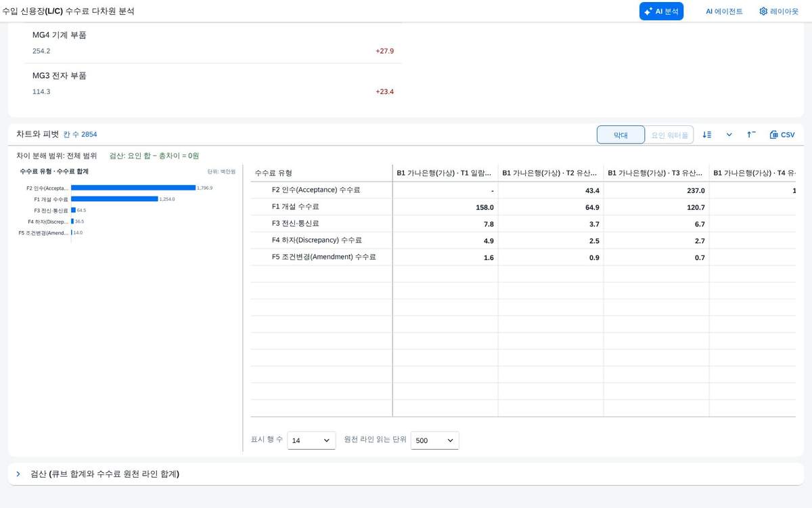This screenshot has height=508, width=812.
Task: Click the +23.4 difference value
Action: pos(384,91)
